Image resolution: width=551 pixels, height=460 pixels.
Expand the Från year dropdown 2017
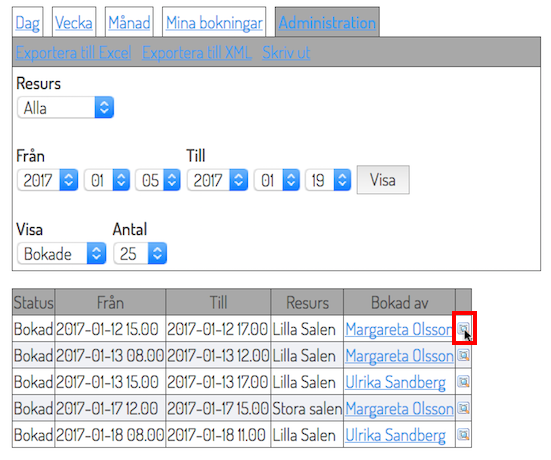pyautogui.click(x=47, y=180)
